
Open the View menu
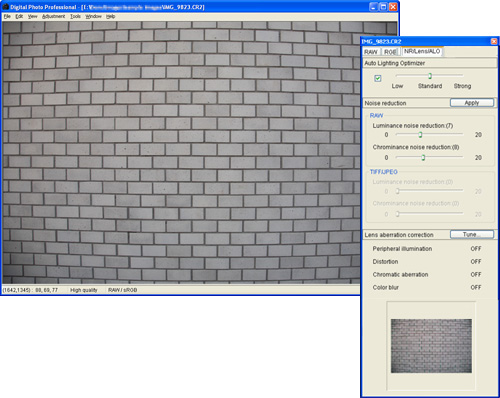[x=32, y=16]
